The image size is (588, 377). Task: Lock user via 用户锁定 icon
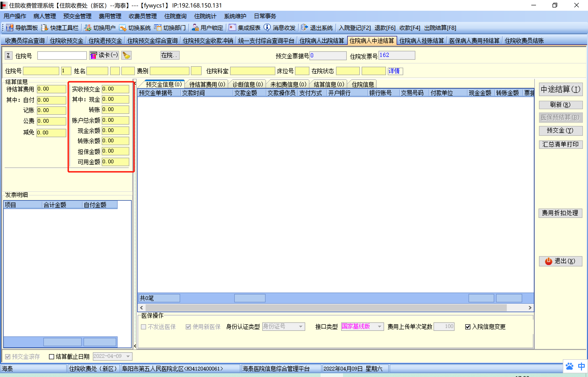point(195,28)
